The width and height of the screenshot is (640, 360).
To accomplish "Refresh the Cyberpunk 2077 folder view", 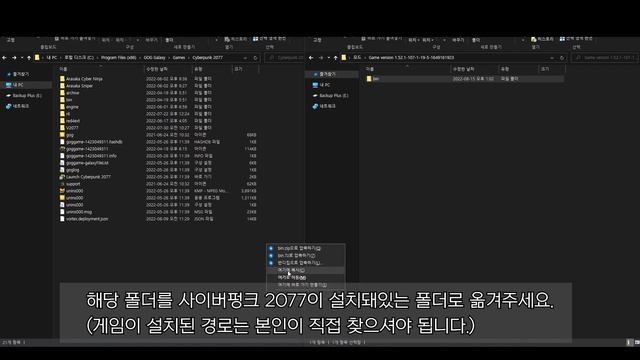I will click(x=256, y=58).
